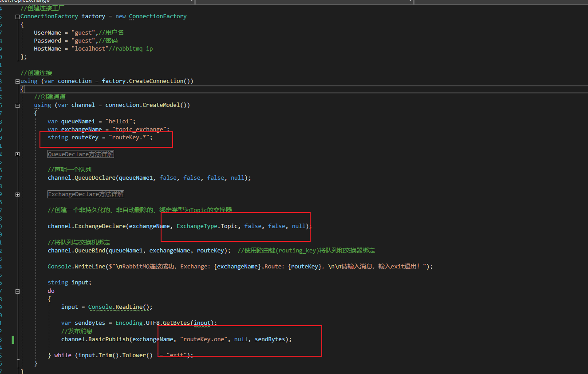588x374 pixels.
Task: Click the factory variable after ConnectionFactory type
Action: point(93,16)
